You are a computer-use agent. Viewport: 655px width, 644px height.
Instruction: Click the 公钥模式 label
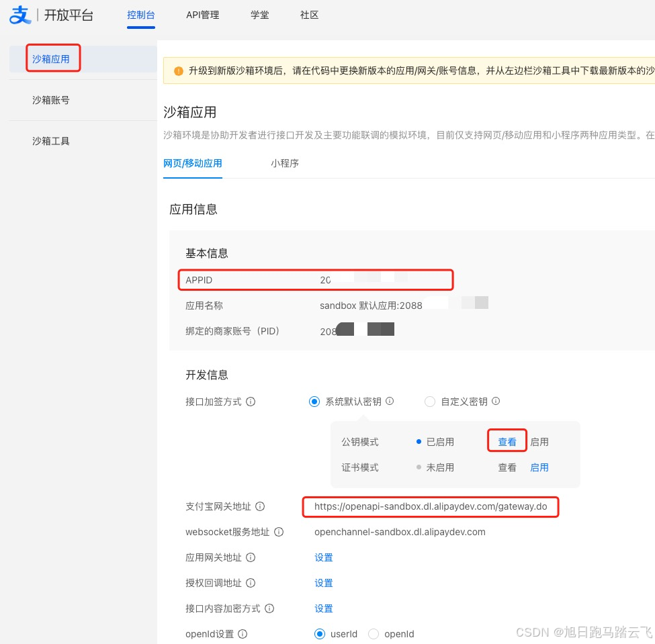click(360, 442)
